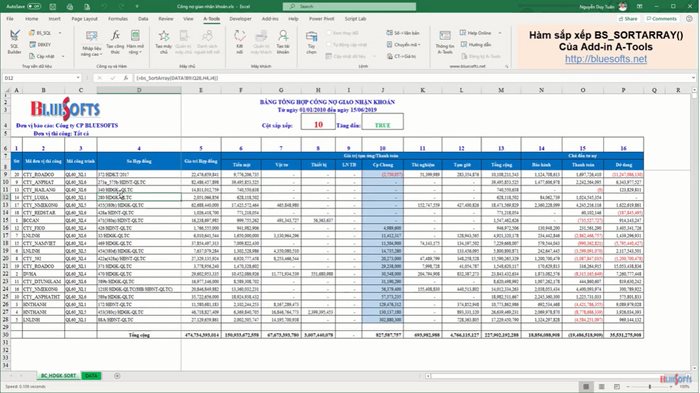This screenshot has width=700, height=393.
Task: Switch to Page Layout view button
Action: pyautogui.click(x=601, y=387)
